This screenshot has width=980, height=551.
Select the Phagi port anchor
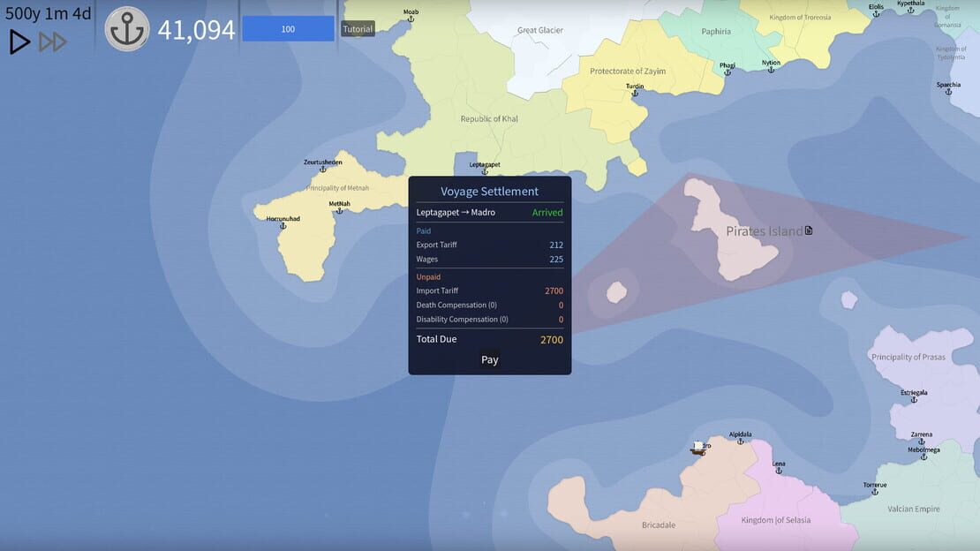727,72
